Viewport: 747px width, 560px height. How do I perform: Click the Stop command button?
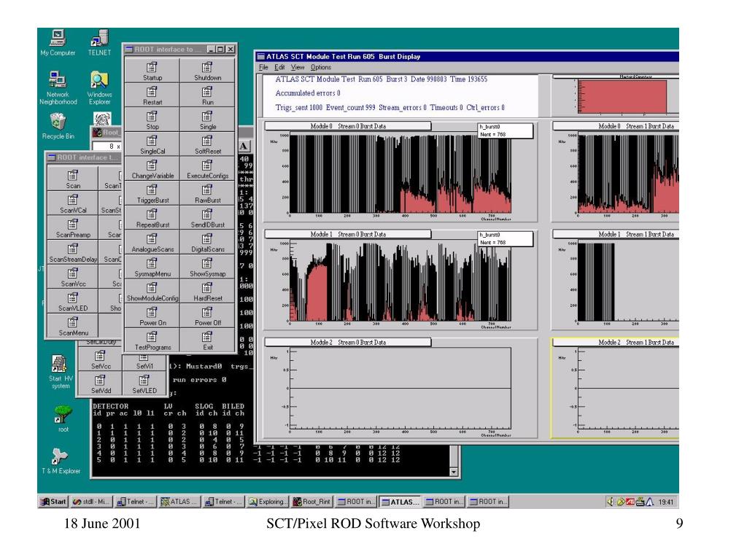(152, 120)
